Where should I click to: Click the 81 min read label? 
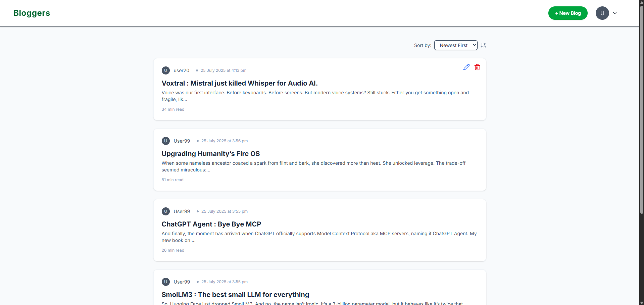[x=172, y=180]
